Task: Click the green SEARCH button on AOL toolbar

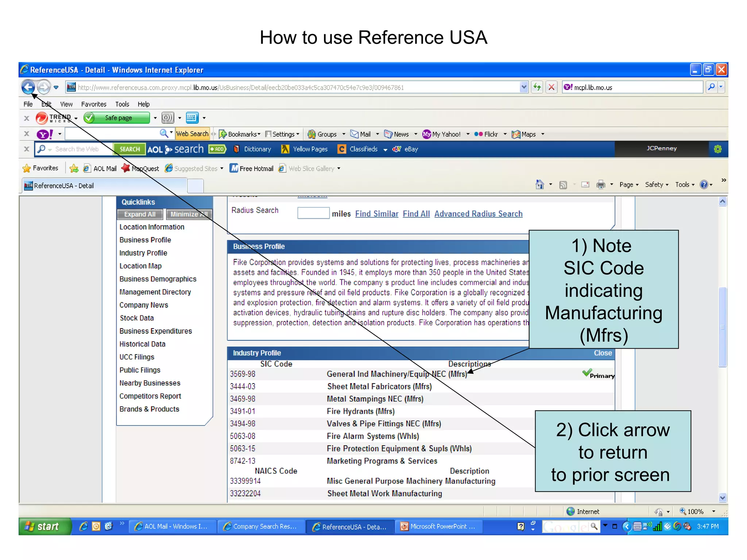Action: [x=129, y=149]
